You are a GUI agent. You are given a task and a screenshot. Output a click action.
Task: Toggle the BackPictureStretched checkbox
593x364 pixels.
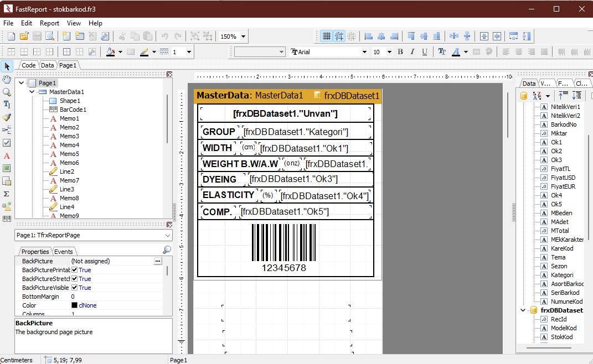pos(75,279)
